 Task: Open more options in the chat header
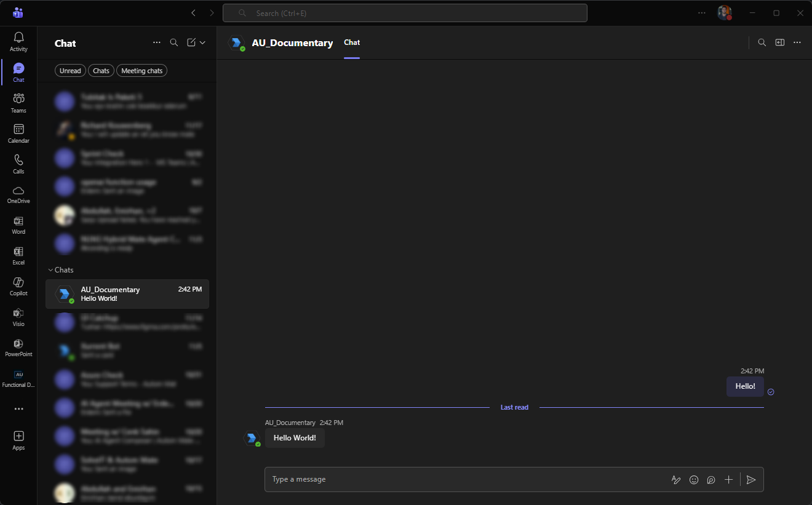click(x=797, y=42)
